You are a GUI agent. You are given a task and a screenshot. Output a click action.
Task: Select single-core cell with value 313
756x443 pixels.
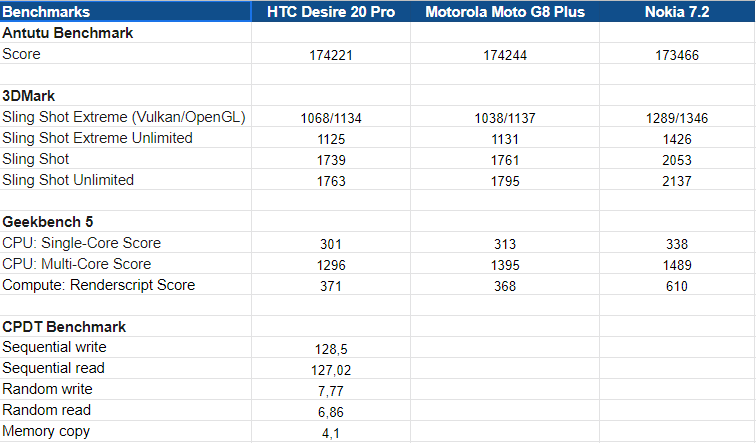505,243
